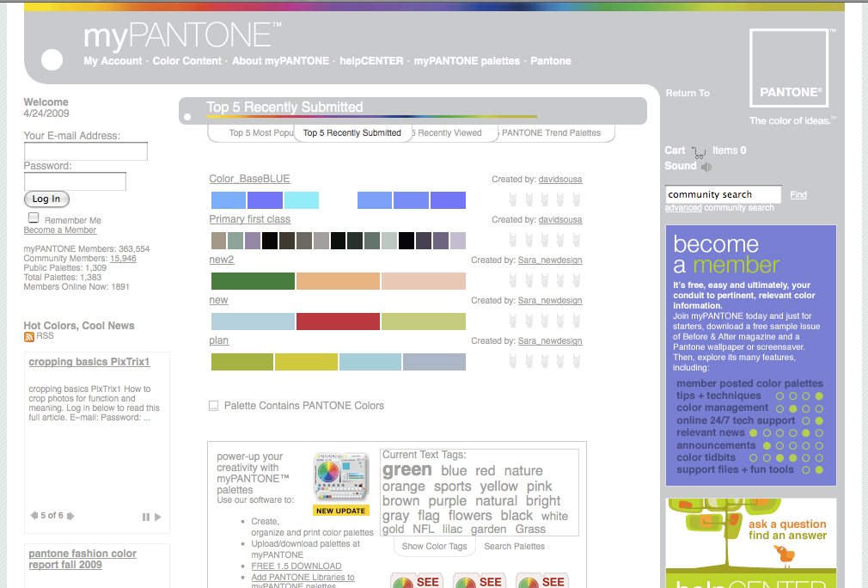Play the news slideshow

click(x=158, y=517)
